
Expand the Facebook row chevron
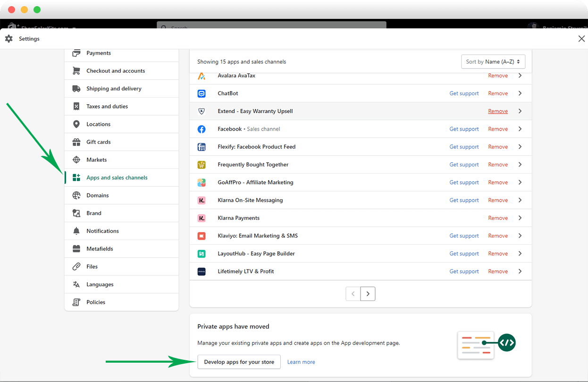[x=520, y=129]
